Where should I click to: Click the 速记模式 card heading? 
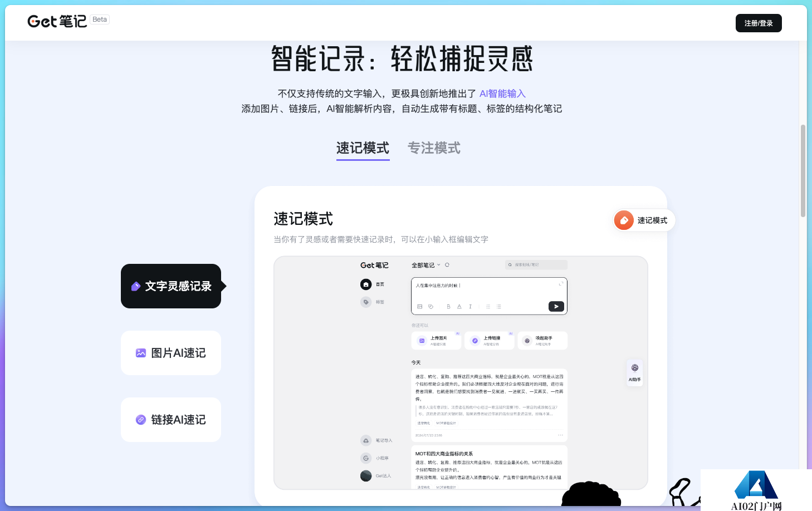303,219
